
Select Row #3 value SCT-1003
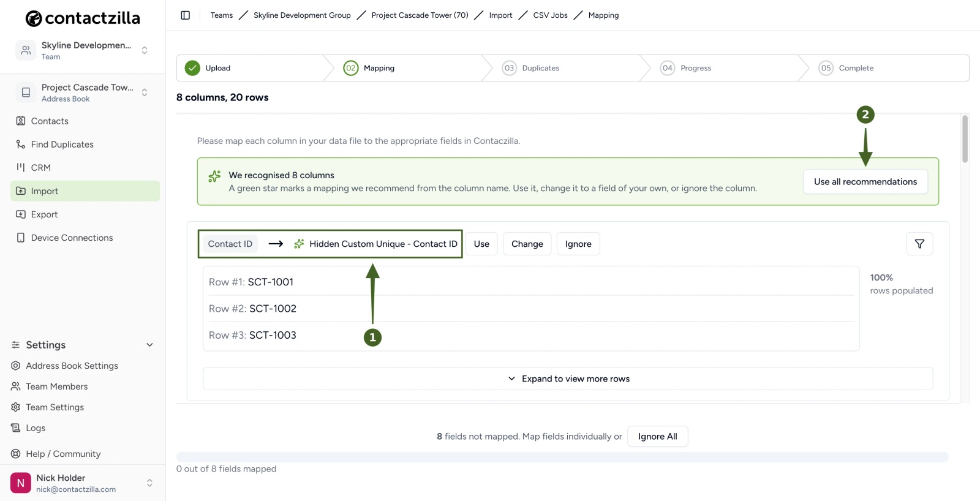[273, 335]
